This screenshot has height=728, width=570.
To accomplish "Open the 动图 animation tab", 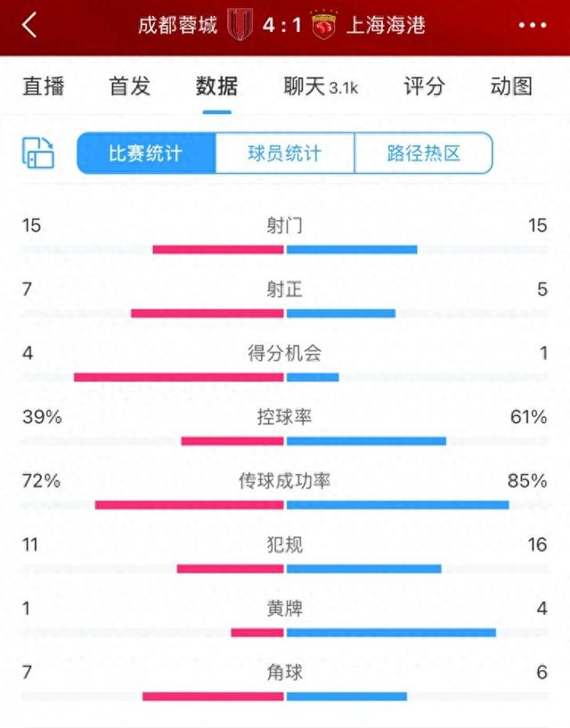I will (514, 86).
